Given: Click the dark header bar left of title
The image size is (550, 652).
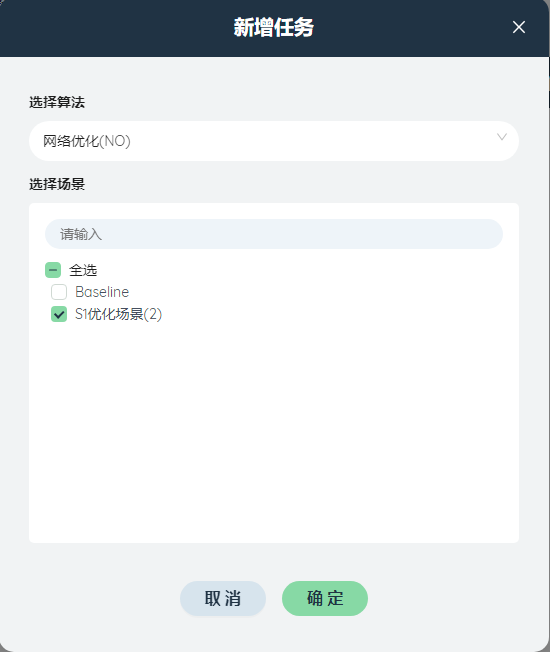Looking at the screenshot, I should pos(116,27).
